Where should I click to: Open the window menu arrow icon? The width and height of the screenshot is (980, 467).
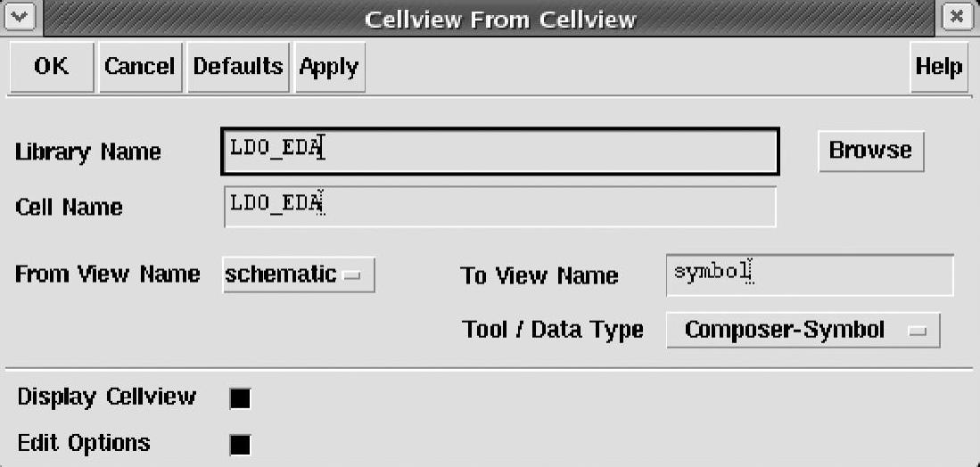pyautogui.click(x=20, y=18)
